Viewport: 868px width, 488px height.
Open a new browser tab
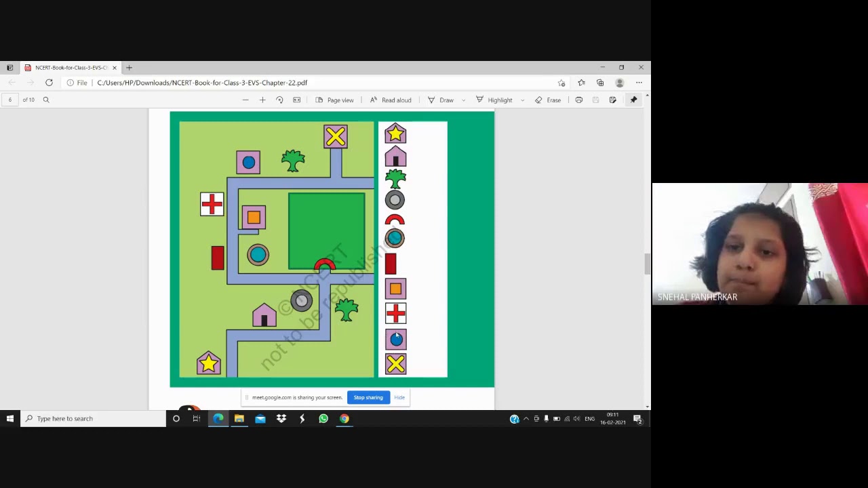point(129,68)
